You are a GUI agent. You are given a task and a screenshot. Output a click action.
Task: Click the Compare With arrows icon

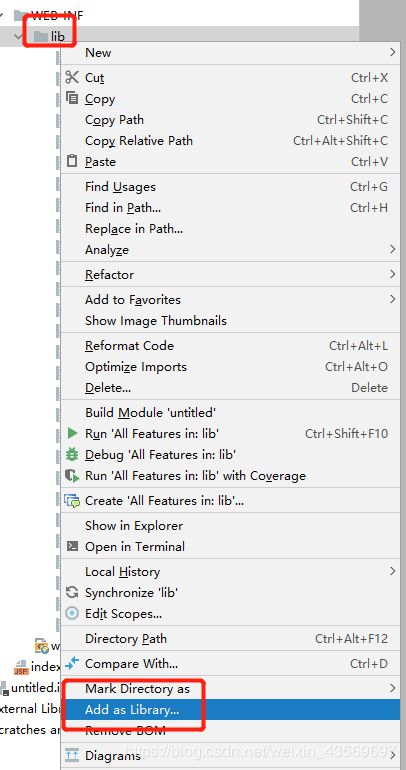(x=72, y=663)
